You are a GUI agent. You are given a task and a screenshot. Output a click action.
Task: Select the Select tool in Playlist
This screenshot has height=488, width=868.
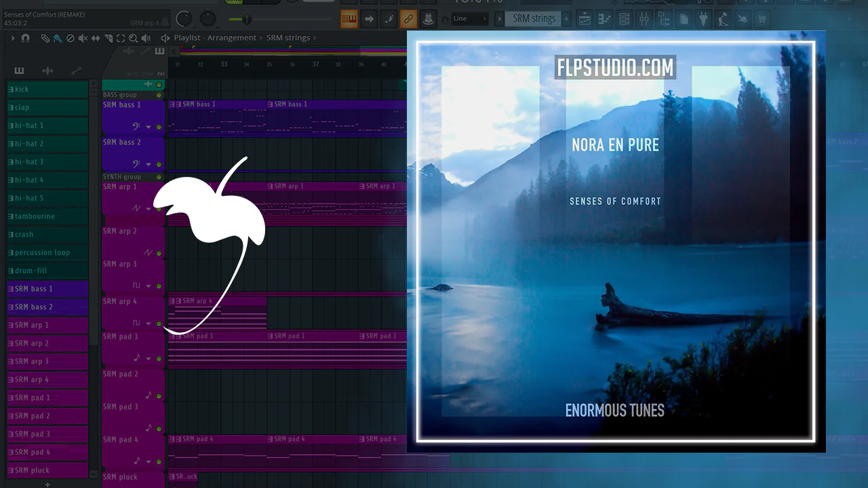pyautogui.click(x=121, y=38)
